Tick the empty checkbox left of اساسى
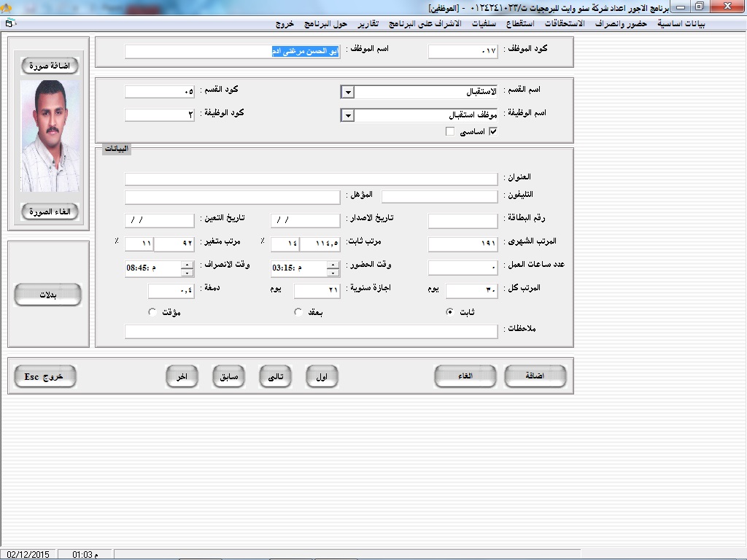Image resolution: width=747 pixels, height=560 pixels. click(450, 131)
